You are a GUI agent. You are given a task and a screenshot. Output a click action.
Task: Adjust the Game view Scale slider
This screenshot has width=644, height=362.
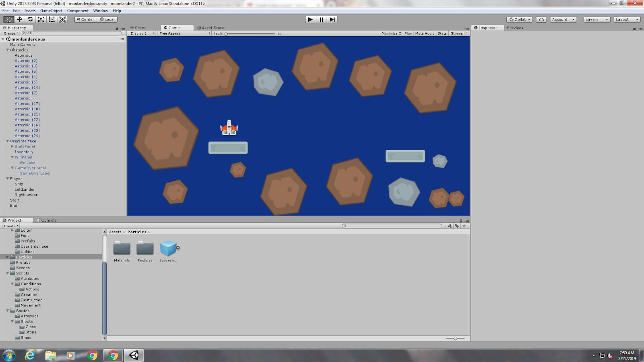[x=250, y=34]
